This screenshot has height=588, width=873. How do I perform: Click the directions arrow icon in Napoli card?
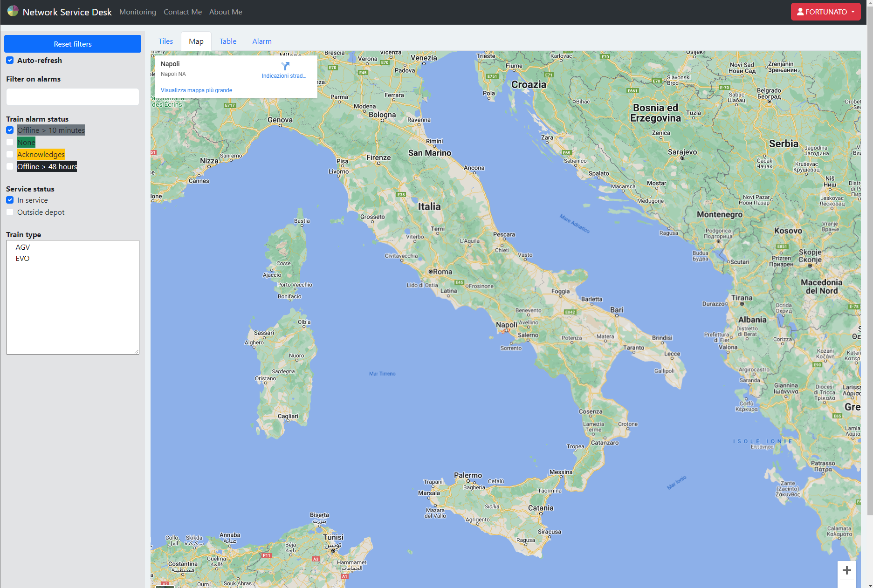285,66
